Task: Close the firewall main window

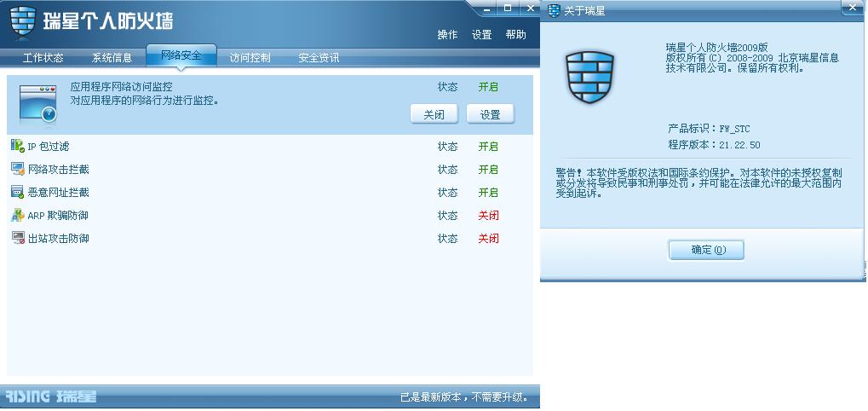Action: (529, 8)
